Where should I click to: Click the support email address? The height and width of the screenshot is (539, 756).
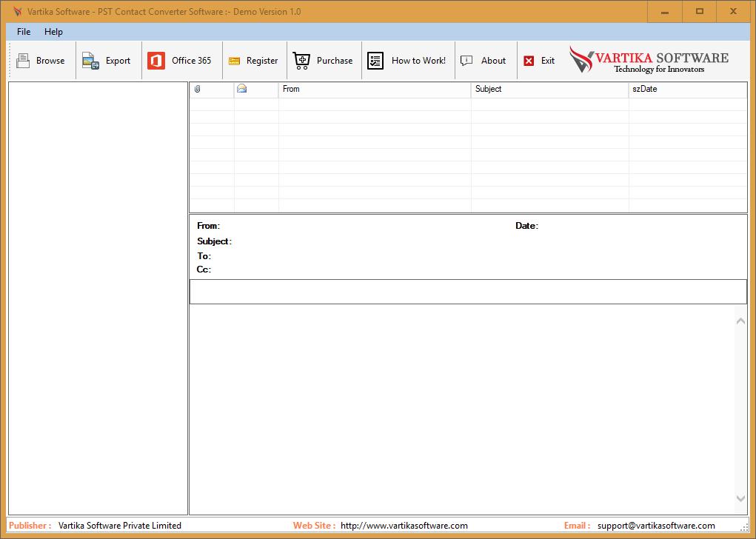click(656, 526)
